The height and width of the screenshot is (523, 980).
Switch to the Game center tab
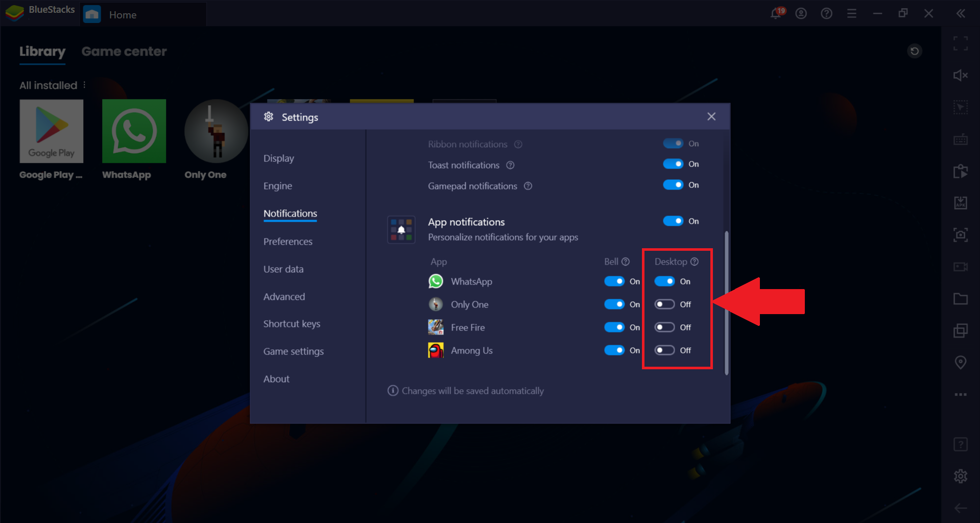click(x=124, y=52)
